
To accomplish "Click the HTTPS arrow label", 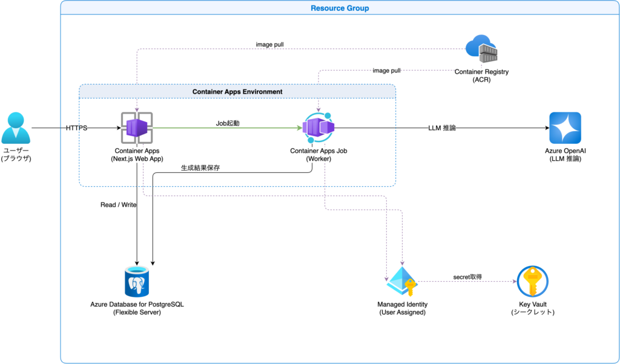I will coord(77,128).
